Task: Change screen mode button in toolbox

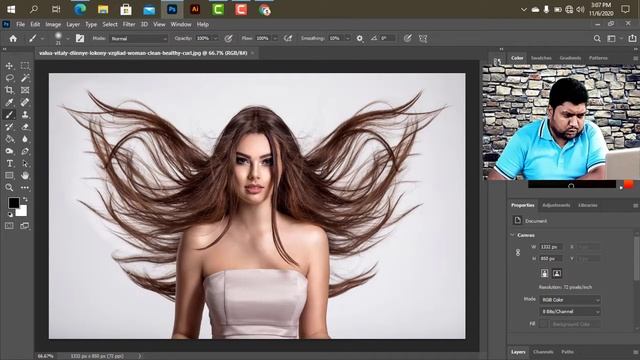Action: tap(25, 226)
